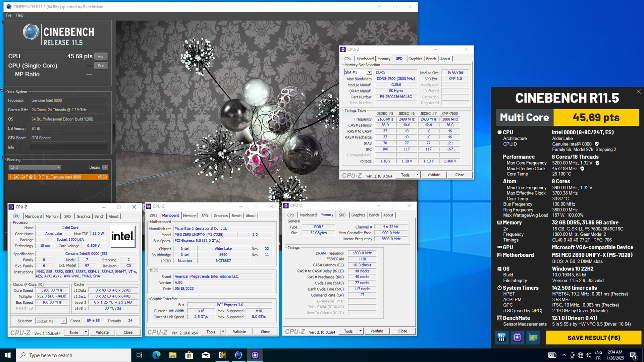644x362 pixels.
Task: Open HWiNFO from the BenchMate panel icon
Action: click(x=501, y=338)
